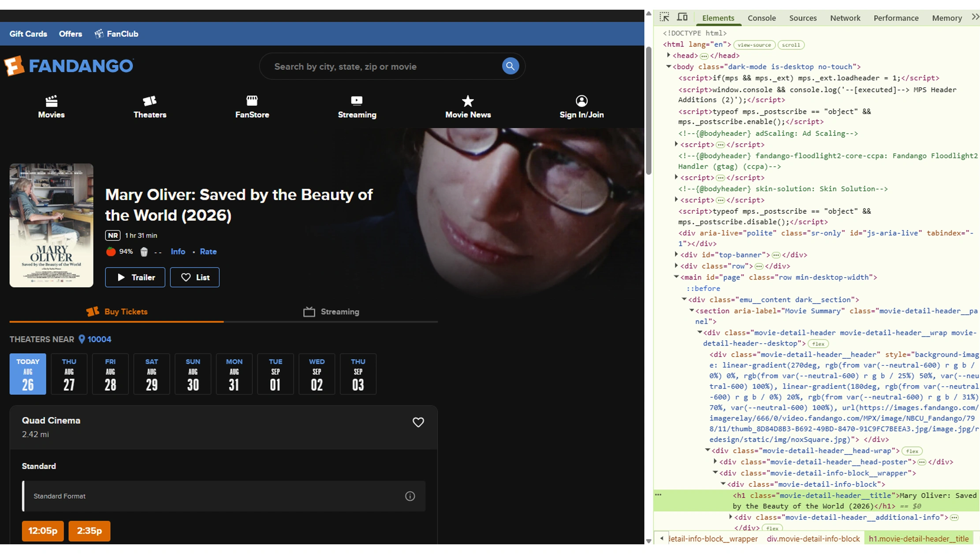
Task: Select Today Aug 26 date
Action: coord(28,374)
